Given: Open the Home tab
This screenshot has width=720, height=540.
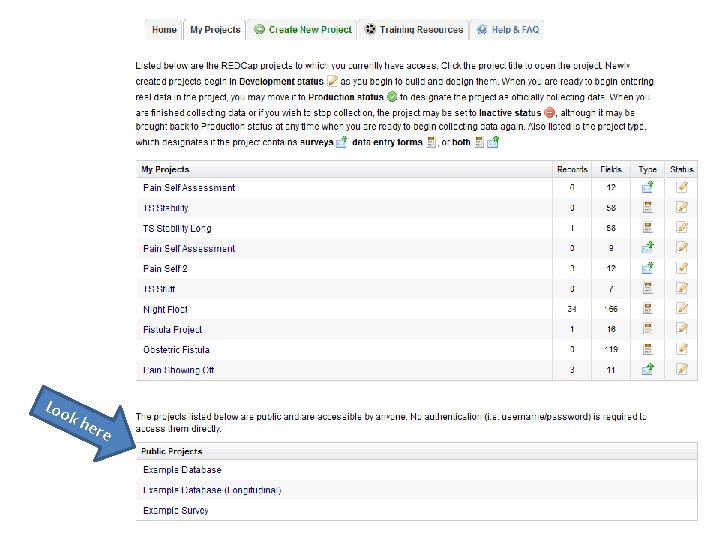Looking at the screenshot, I should click(164, 30).
